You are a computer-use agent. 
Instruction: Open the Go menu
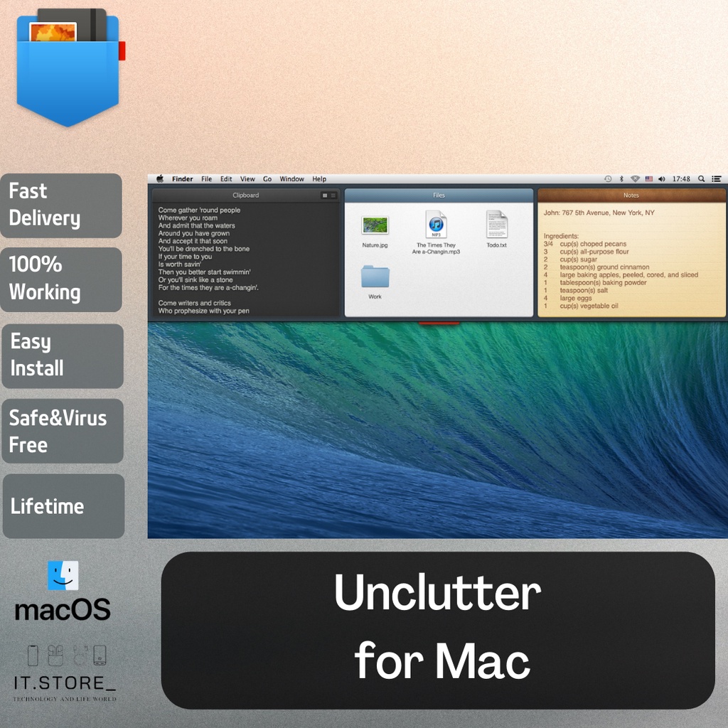point(267,179)
